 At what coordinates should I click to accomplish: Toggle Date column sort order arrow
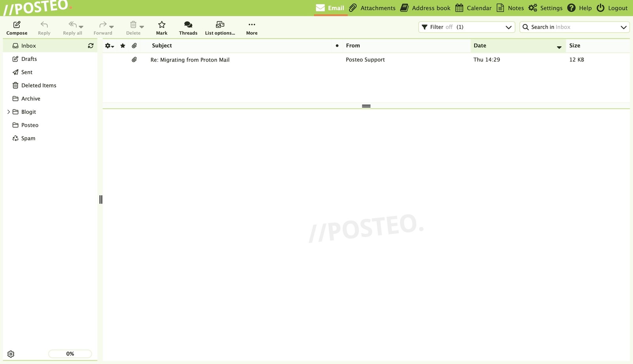tap(559, 47)
